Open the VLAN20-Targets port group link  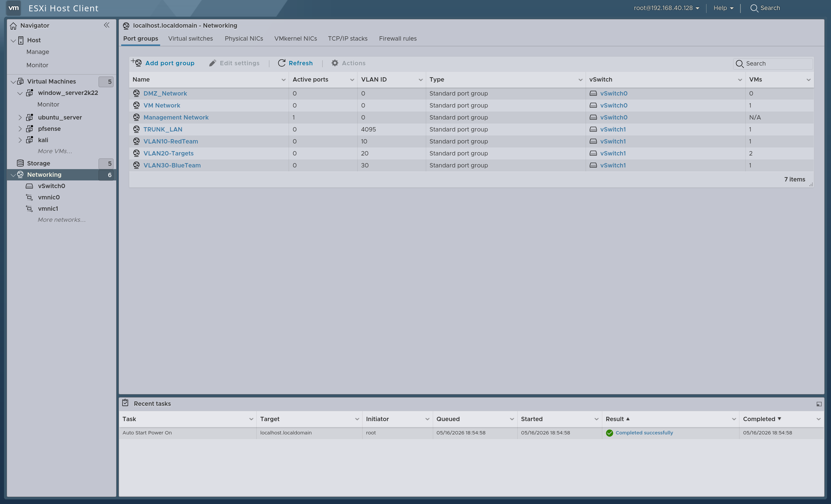[x=168, y=153]
